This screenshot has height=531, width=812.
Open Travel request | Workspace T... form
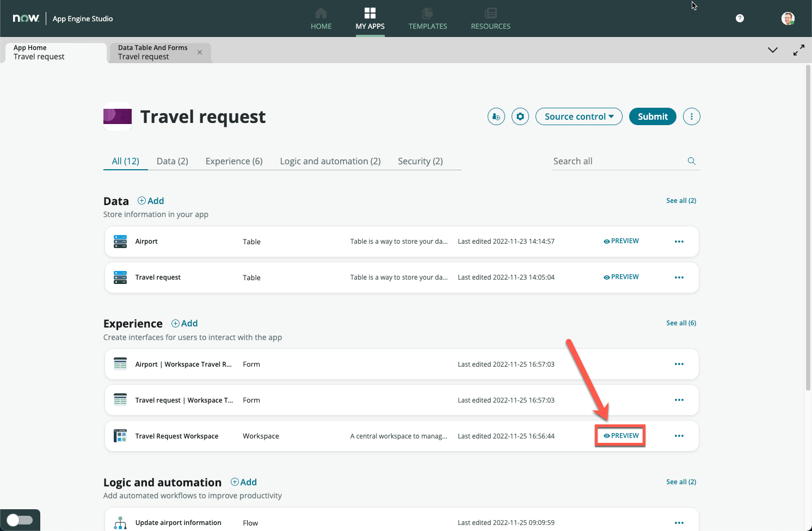(184, 400)
